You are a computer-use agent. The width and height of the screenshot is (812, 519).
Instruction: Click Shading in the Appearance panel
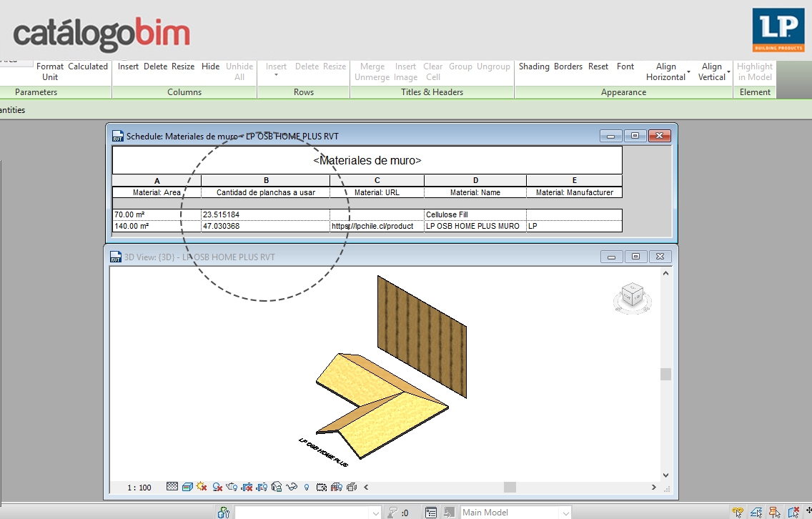click(534, 66)
